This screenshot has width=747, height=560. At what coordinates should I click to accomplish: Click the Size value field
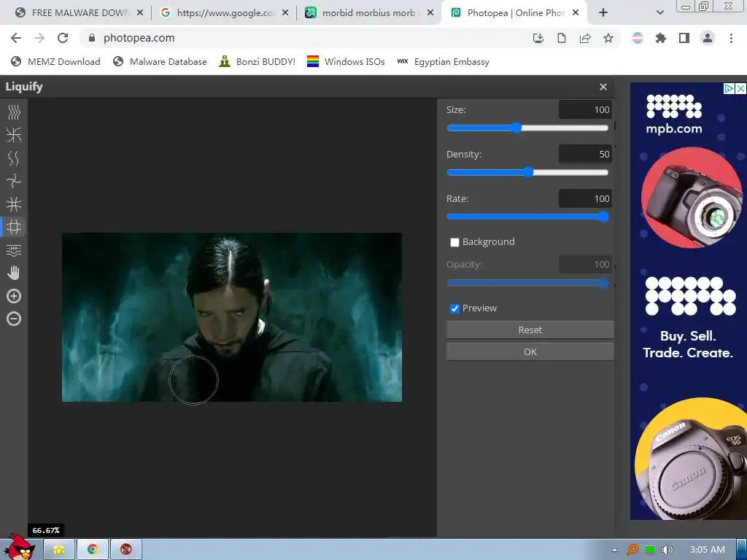[585, 109]
